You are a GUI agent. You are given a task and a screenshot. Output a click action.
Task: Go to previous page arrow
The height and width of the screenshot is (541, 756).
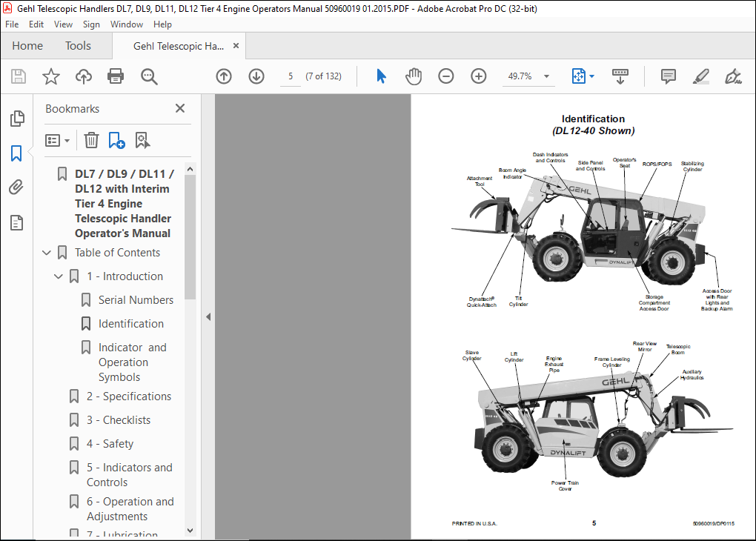pyautogui.click(x=224, y=76)
